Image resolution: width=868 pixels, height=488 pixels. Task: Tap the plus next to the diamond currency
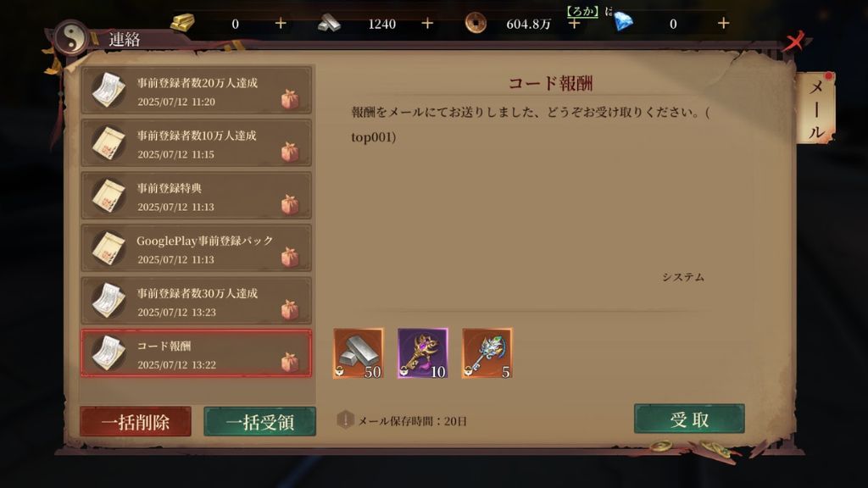pos(724,23)
